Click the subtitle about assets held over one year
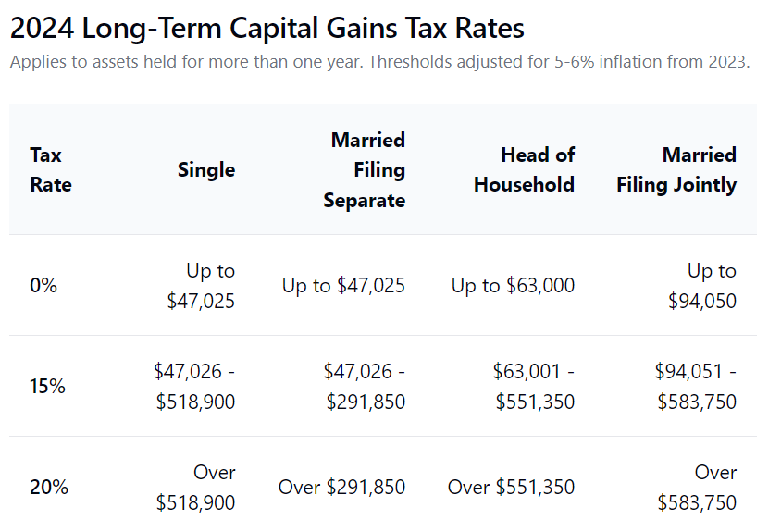The width and height of the screenshot is (781, 532). (378, 63)
